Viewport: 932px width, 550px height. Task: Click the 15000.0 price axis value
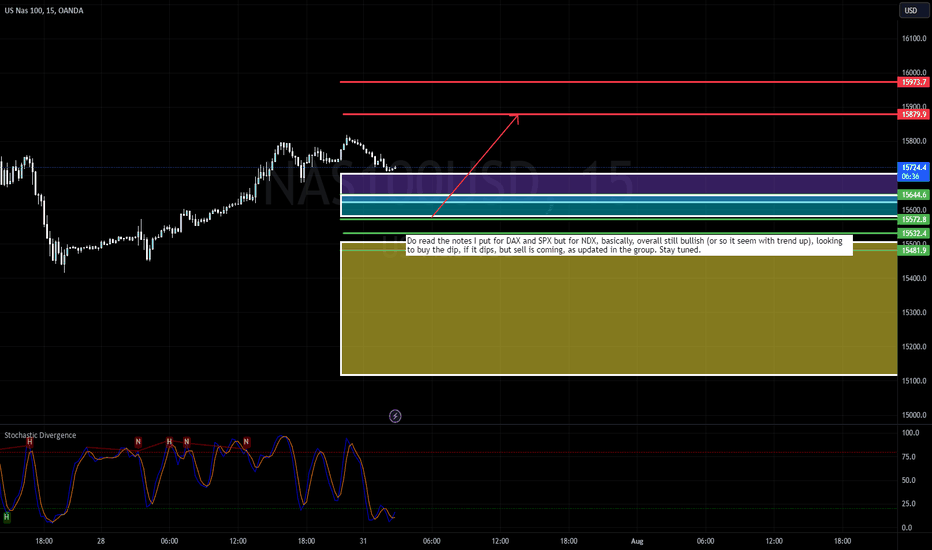[914, 415]
